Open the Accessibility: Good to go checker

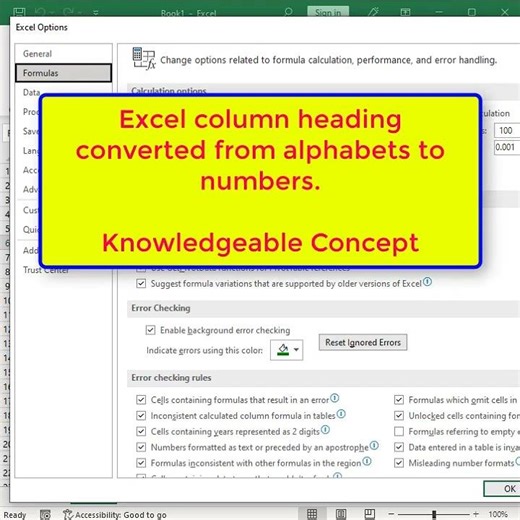[x=115, y=515]
